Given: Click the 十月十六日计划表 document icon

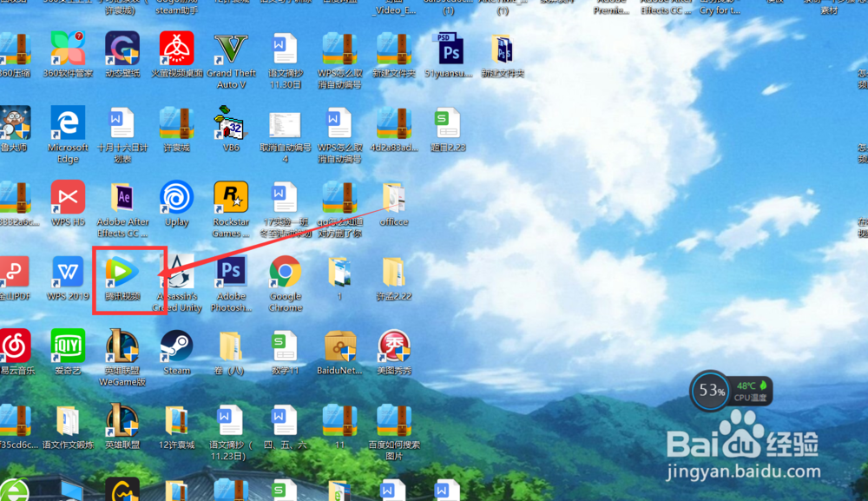Looking at the screenshot, I should [x=122, y=122].
